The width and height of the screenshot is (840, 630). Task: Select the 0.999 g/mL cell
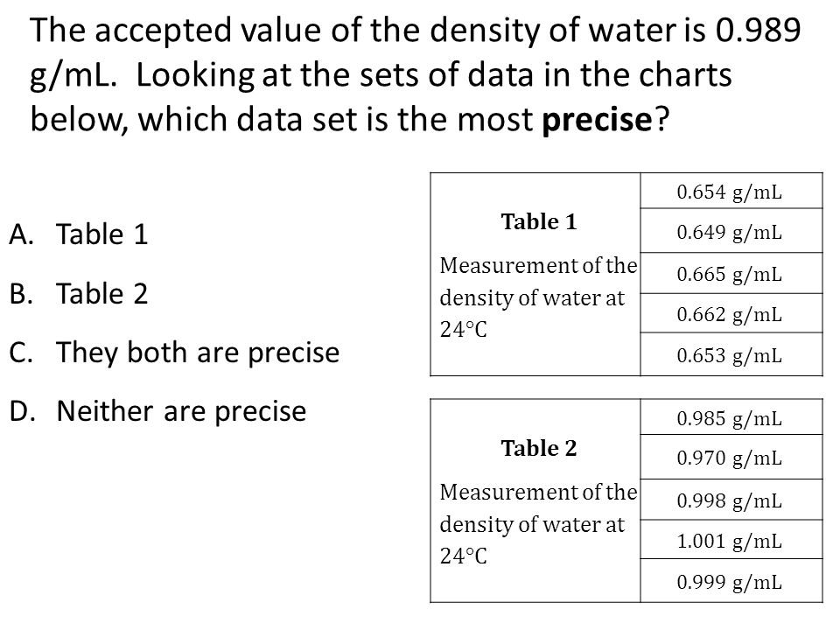click(731, 581)
